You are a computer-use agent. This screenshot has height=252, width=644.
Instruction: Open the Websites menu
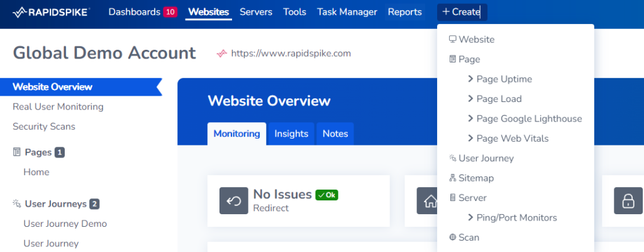[208, 12]
